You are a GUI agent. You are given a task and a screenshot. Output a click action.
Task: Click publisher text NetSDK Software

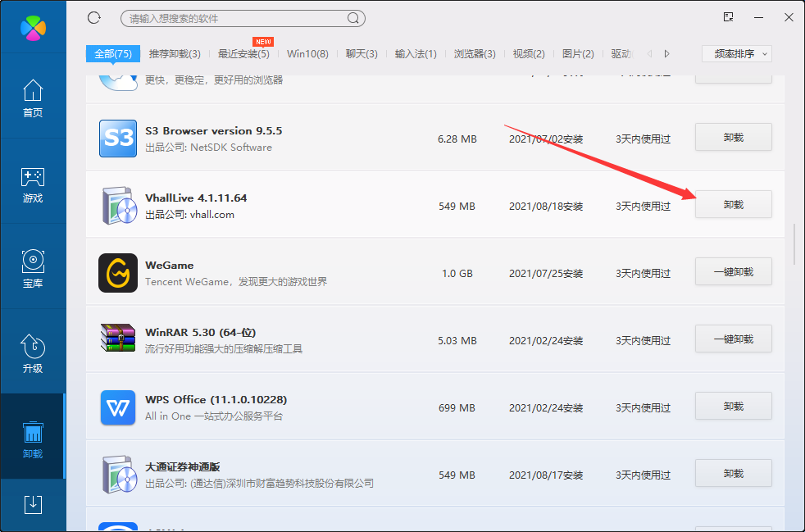[231, 148]
